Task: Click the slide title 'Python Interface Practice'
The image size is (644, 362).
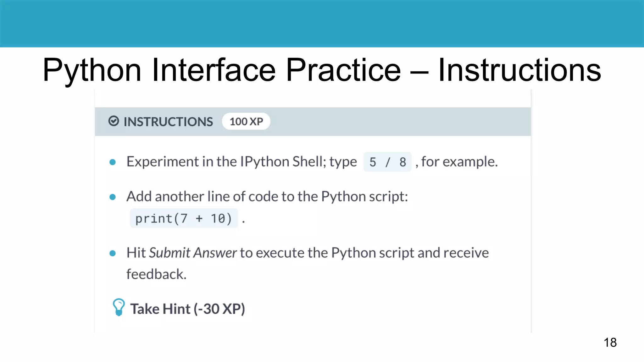Action: pos(222,70)
